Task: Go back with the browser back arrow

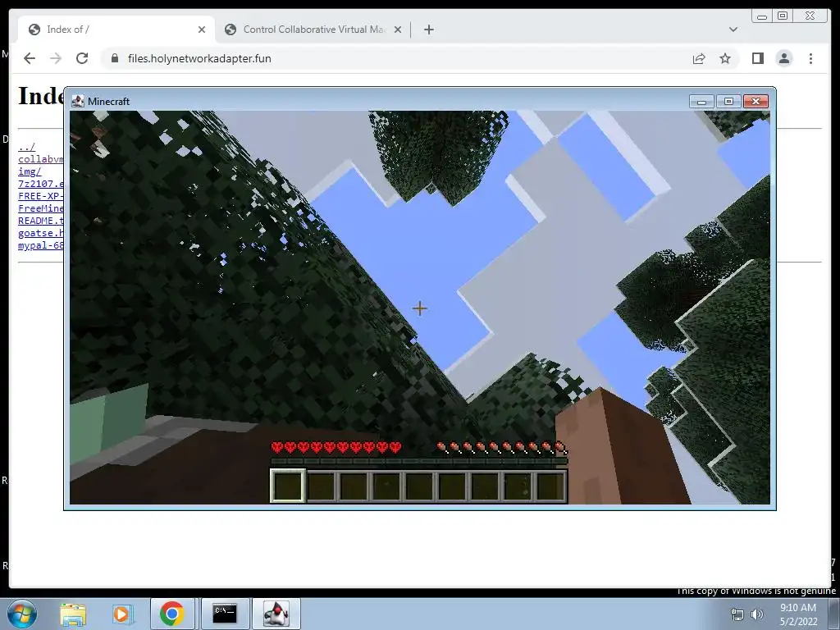Action: pyautogui.click(x=30, y=58)
